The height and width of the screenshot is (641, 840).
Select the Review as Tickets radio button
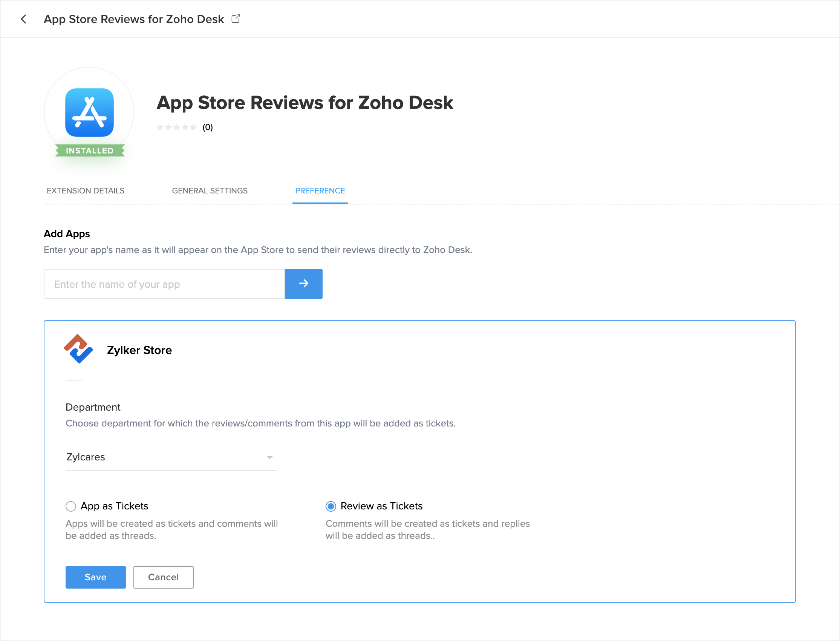click(330, 506)
